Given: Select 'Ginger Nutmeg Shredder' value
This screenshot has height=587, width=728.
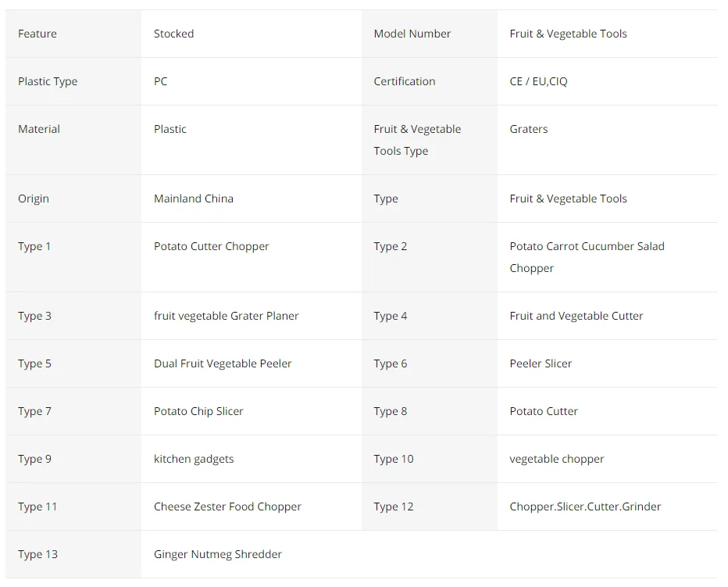Looking at the screenshot, I should coord(217,554).
